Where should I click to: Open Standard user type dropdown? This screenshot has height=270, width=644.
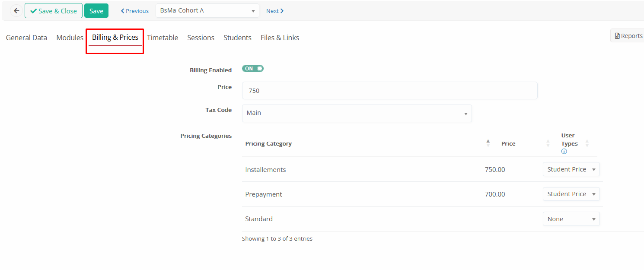pyautogui.click(x=571, y=219)
